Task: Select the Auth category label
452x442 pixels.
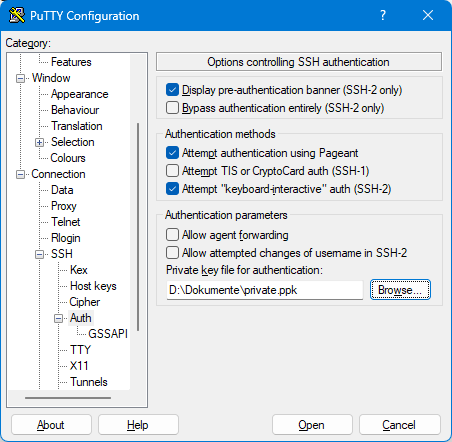Action: point(80,318)
